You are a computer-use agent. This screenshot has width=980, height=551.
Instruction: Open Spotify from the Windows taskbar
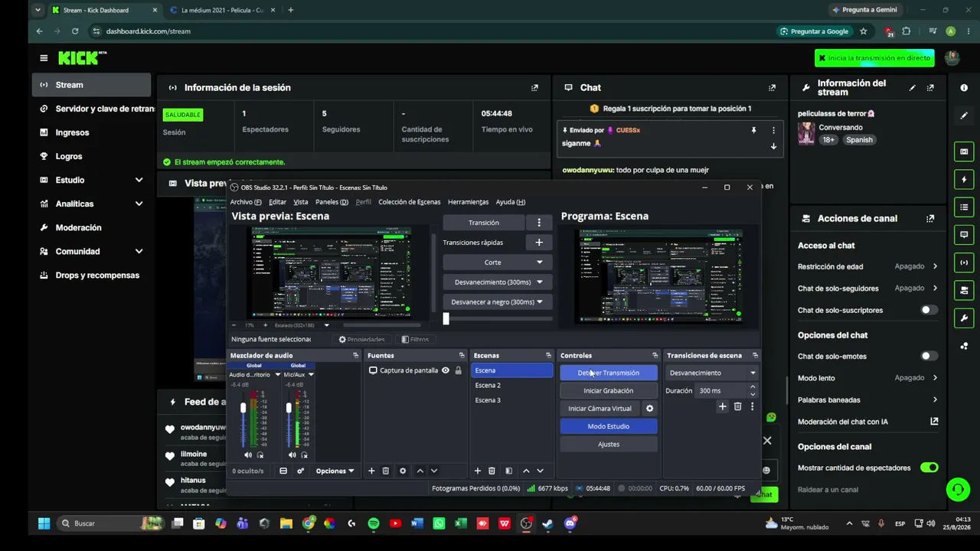coord(374,523)
